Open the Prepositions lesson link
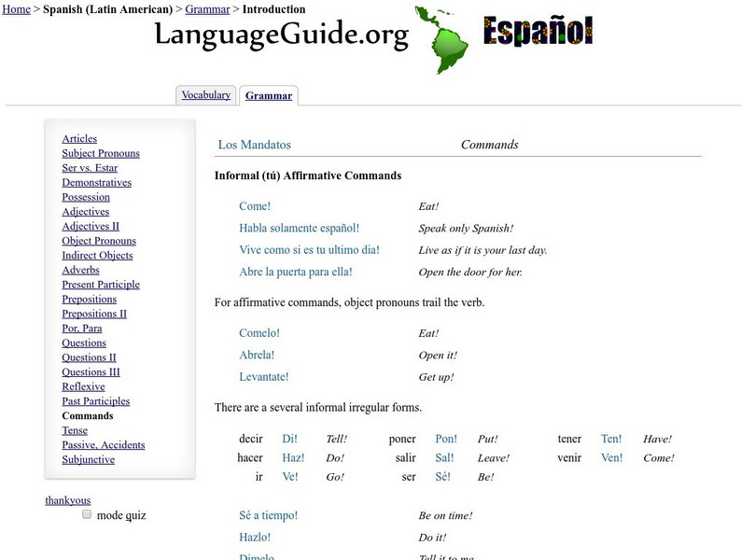This screenshot has height=560, width=741. tap(89, 300)
